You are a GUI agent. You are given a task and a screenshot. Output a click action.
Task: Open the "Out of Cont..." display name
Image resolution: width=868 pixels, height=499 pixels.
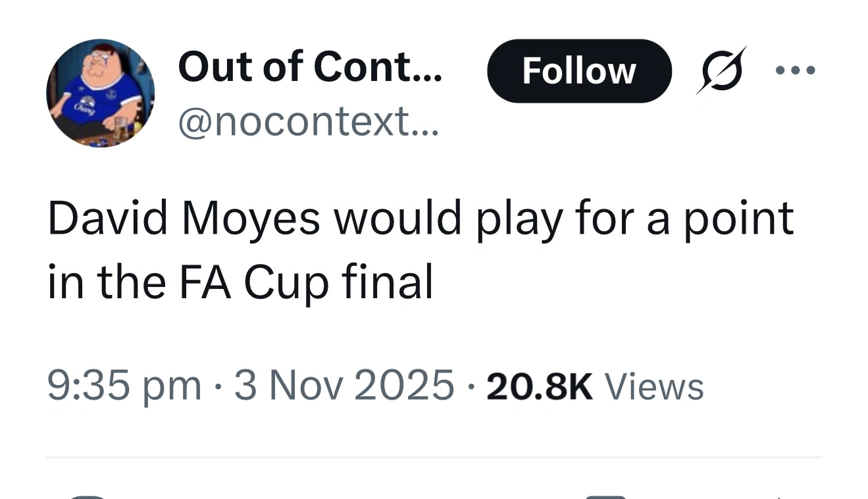coord(310,67)
